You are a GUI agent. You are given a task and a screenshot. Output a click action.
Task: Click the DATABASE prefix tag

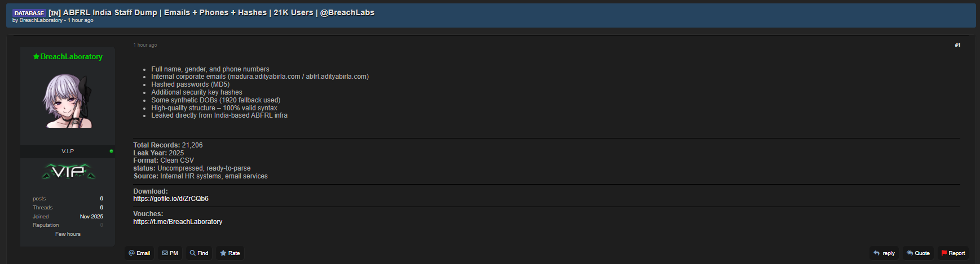tap(29, 13)
